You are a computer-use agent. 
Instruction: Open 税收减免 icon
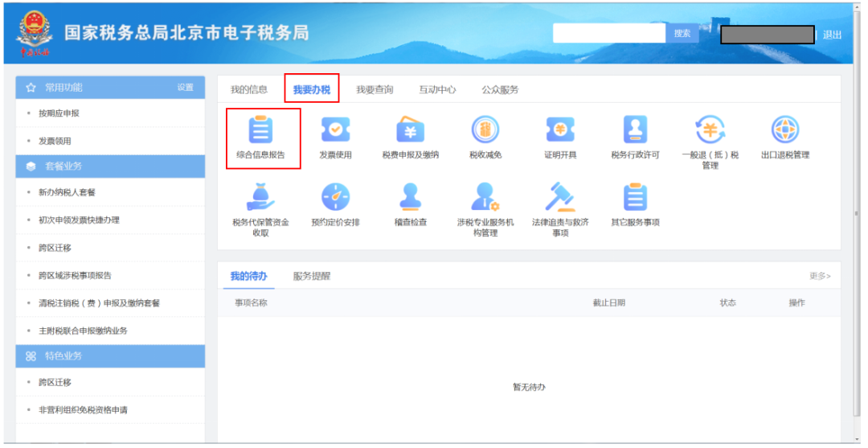485,129
